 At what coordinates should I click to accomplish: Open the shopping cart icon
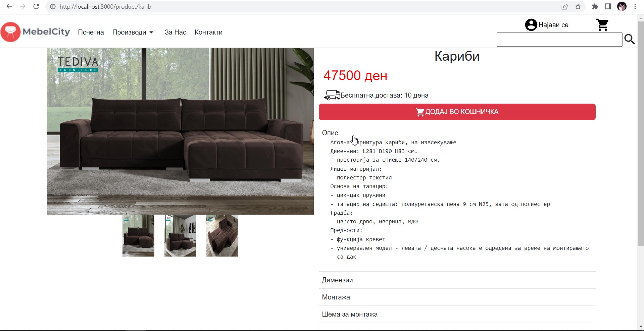[x=602, y=25]
